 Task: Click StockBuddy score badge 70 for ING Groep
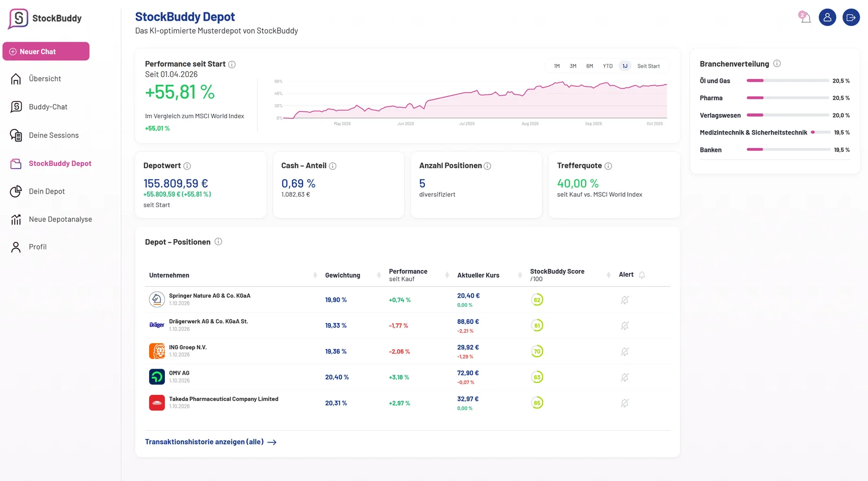pos(537,351)
